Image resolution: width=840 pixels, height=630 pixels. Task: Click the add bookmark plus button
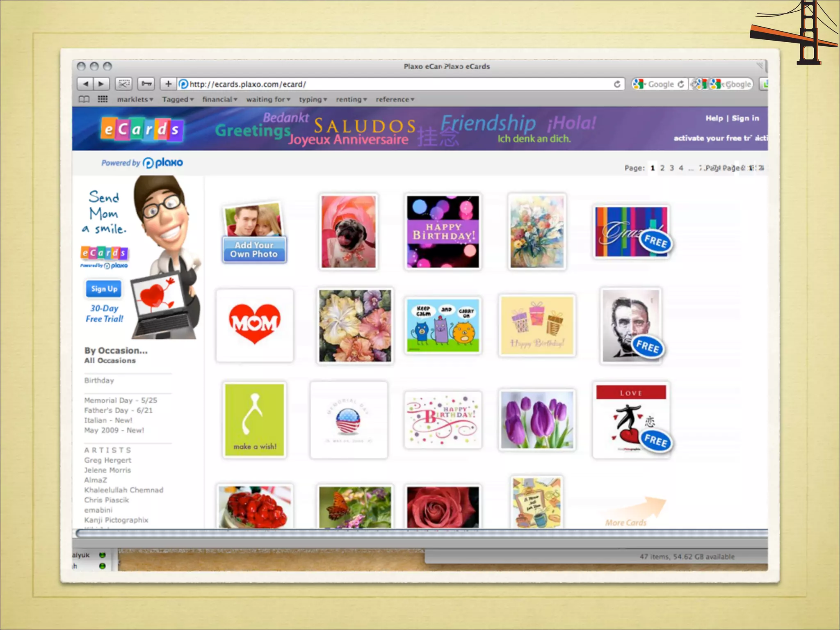click(x=168, y=84)
